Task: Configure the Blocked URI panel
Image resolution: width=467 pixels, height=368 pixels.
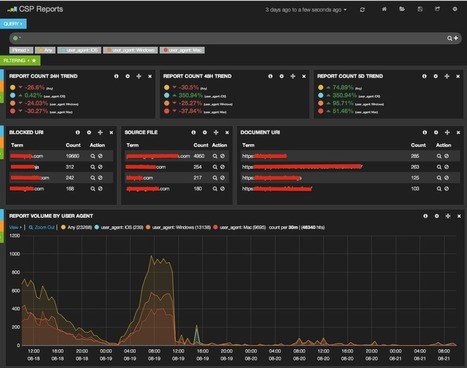Action: (x=89, y=133)
